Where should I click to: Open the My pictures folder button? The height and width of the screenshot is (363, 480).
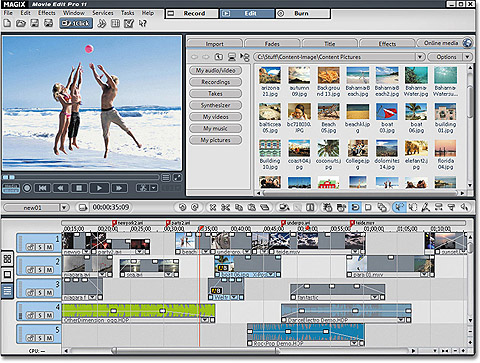[215, 140]
